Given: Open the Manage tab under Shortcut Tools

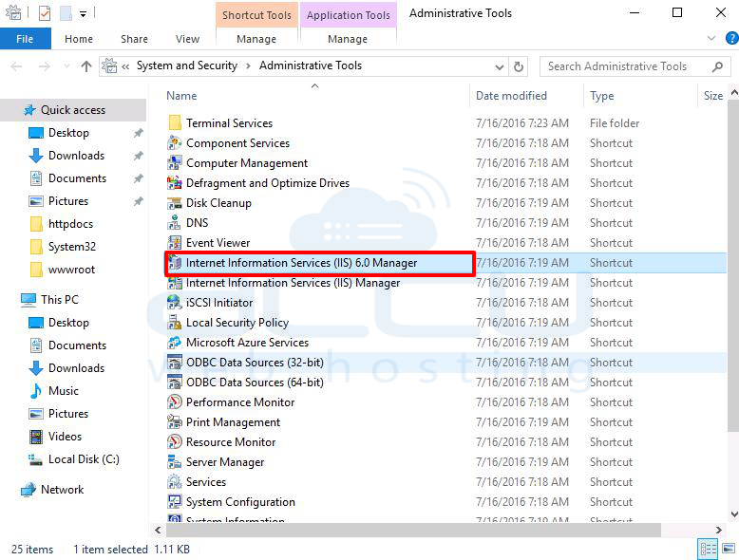Looking at the screenshot, I should point(256,39).
